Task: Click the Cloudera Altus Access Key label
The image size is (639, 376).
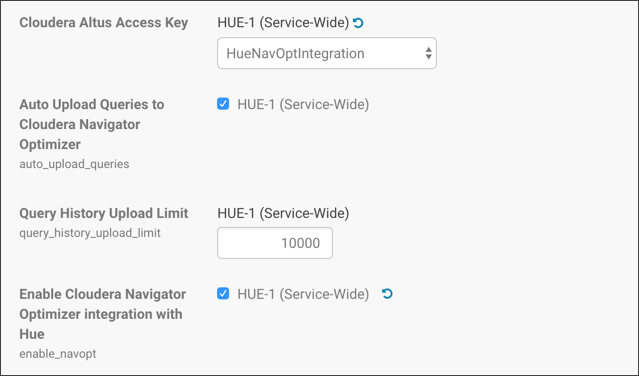Action: coord(104,22)
